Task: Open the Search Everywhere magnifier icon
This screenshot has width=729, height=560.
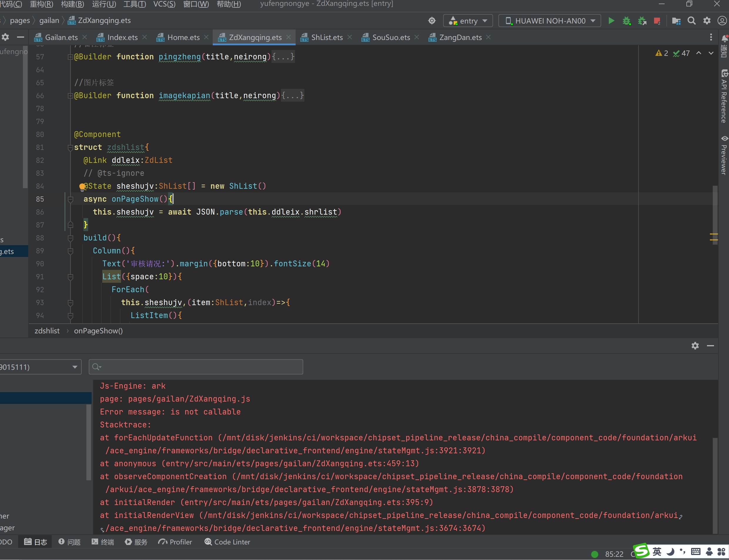Action: 692,21
